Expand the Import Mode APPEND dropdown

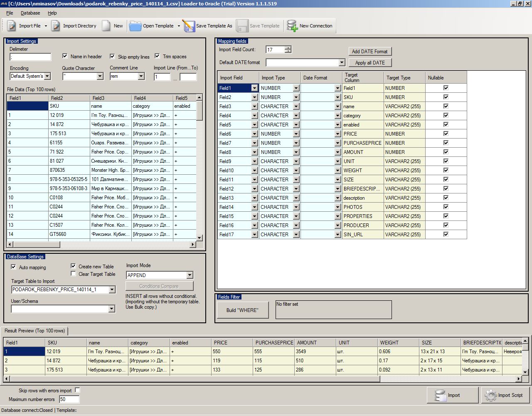click(190, 275)
